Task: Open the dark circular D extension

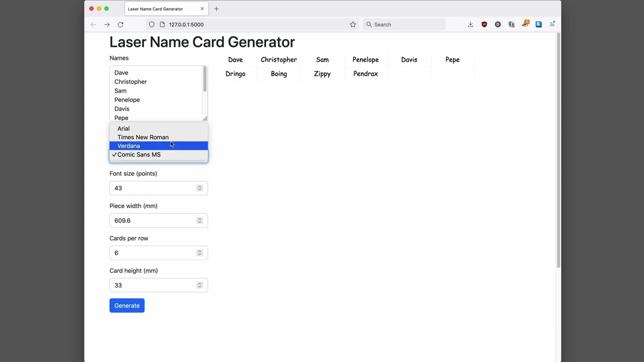Action: pyautogui.click(x=498, y=24)
